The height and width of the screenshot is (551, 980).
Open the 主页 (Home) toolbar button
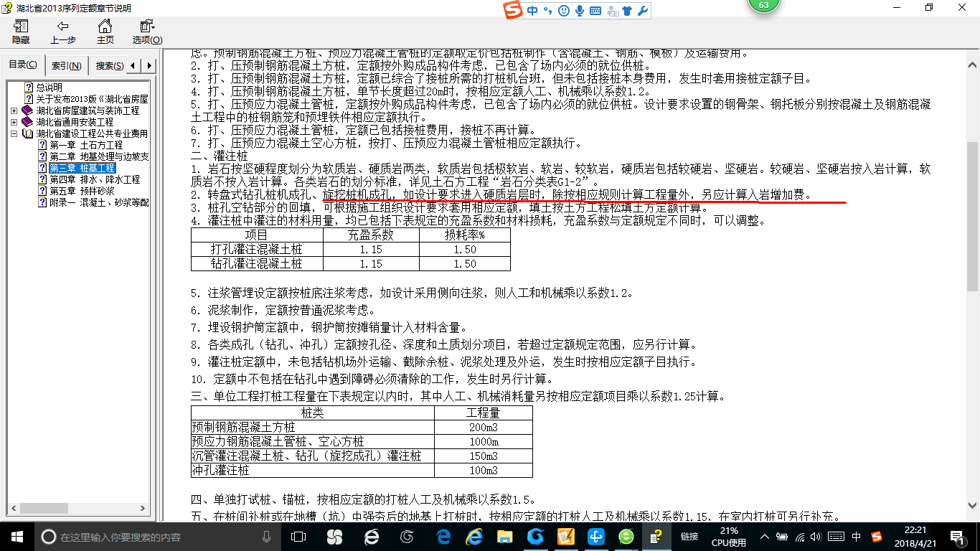105,32
